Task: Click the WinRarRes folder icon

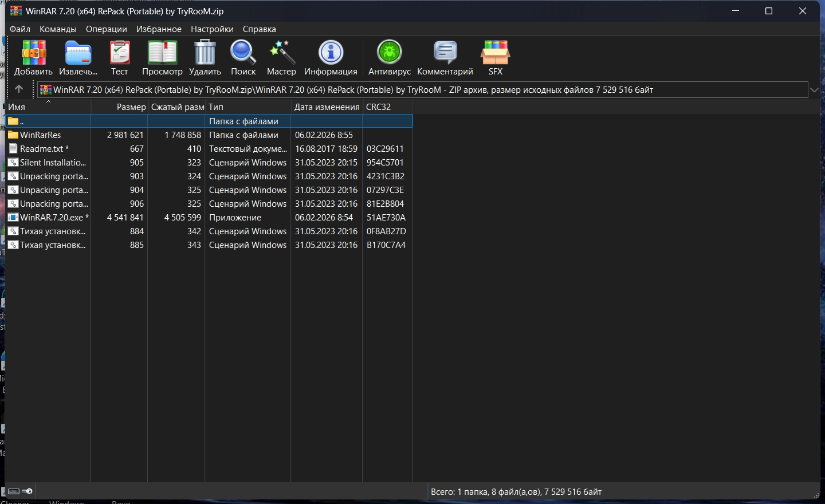Action: [x=13, y=135]
